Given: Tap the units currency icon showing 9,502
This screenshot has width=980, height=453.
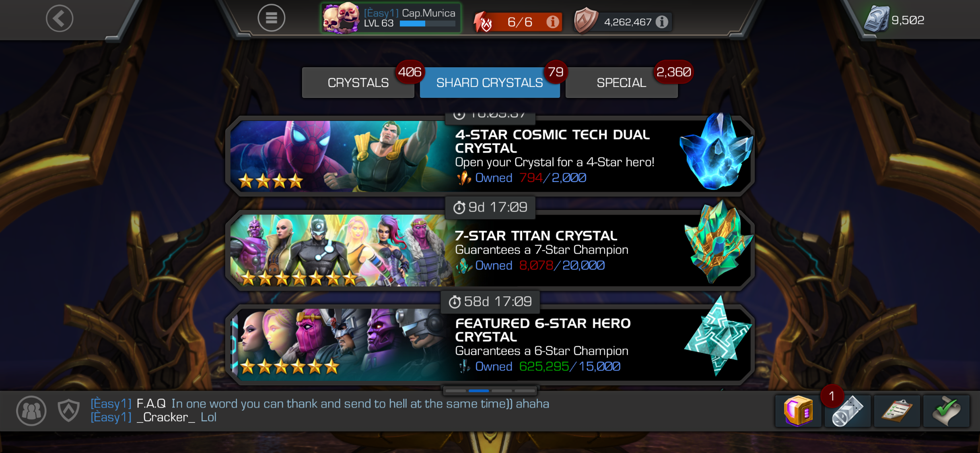Looking at the screenshot, I should pyautogui.click(x=877, y=19).
